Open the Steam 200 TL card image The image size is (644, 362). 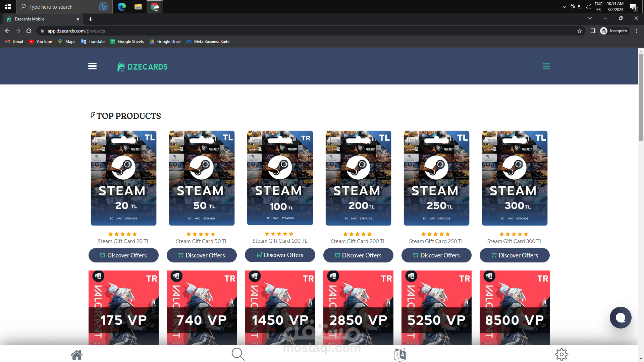click(358, 178)
